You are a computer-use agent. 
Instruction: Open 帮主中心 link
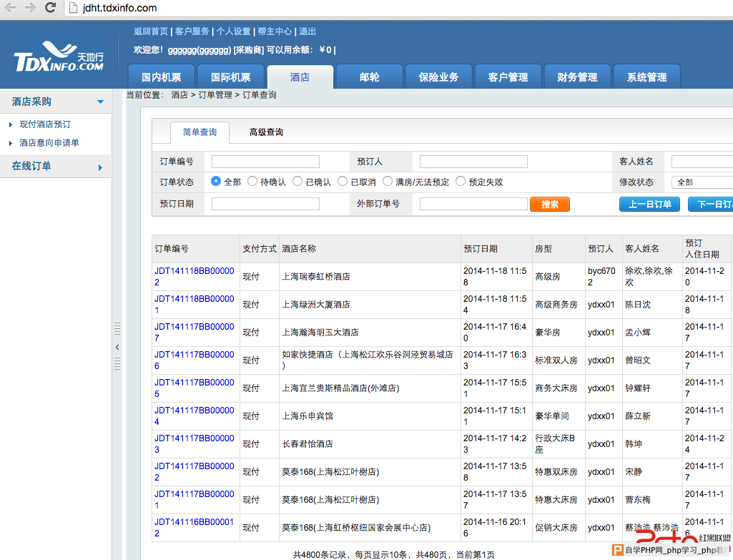pos(275,31)
